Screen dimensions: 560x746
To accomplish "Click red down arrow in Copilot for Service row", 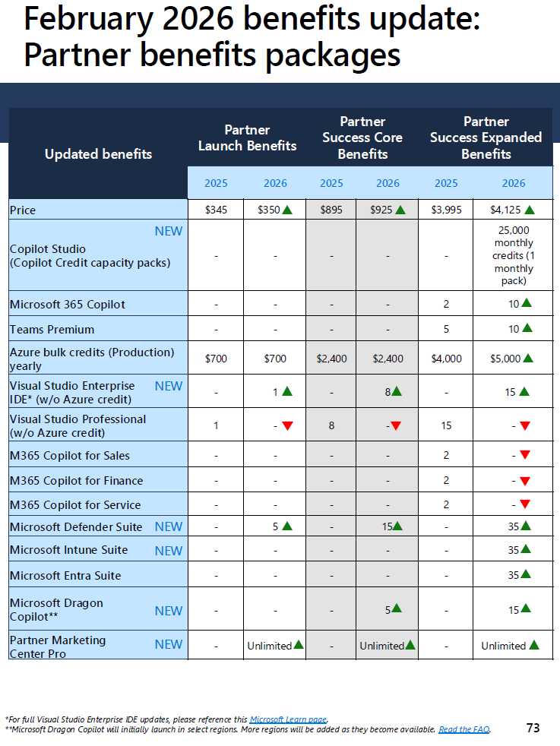I will click(525, 504).
